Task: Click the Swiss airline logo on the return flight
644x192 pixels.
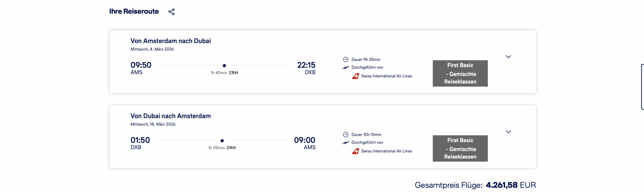Action: pos(355,151)
